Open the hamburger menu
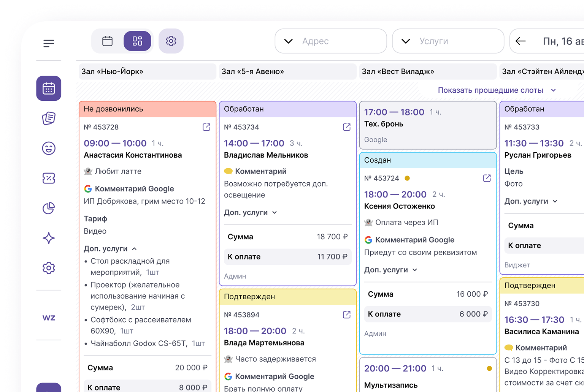This screenshot has height=392, width=584. (49, 43)
